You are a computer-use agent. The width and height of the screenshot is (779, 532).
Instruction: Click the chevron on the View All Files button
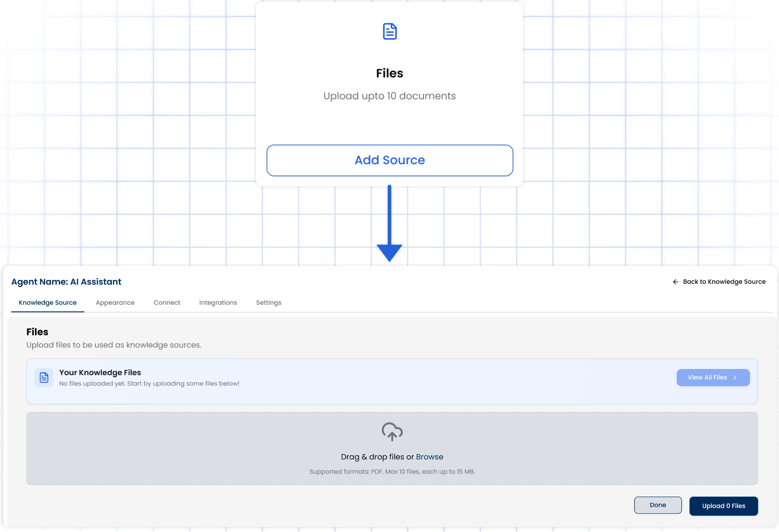coord(735,378)
